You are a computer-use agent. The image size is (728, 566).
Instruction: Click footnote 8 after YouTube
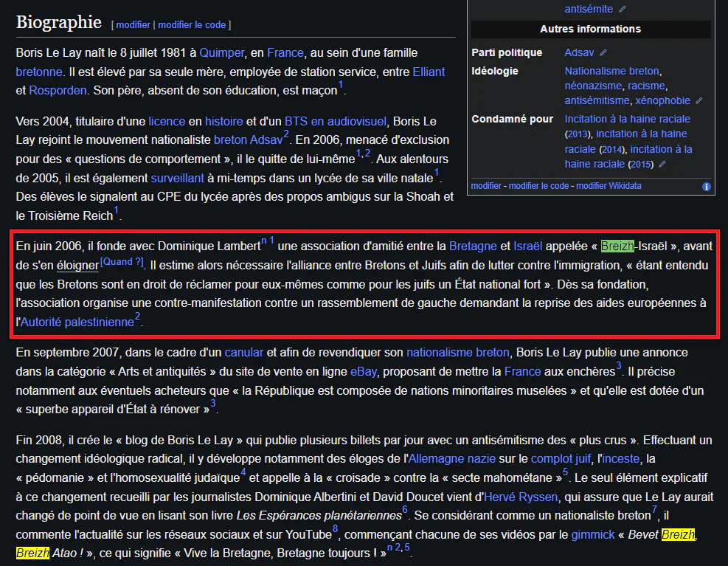335,529
